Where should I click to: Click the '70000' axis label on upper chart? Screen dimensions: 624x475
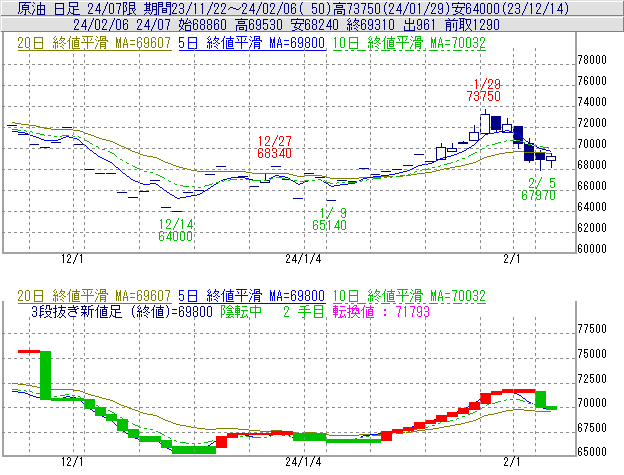[x=592, y=144]
